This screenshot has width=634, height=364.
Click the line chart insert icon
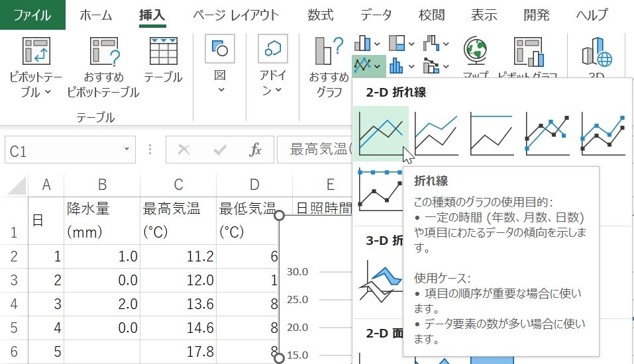point(362,66)
